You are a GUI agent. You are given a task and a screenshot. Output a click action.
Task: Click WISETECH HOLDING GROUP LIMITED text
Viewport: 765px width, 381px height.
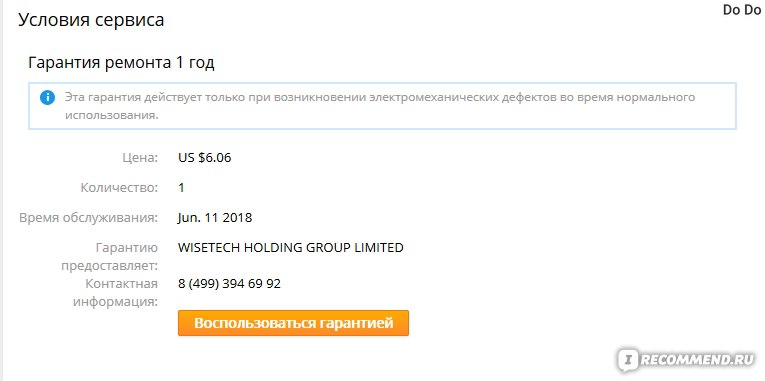291,247
